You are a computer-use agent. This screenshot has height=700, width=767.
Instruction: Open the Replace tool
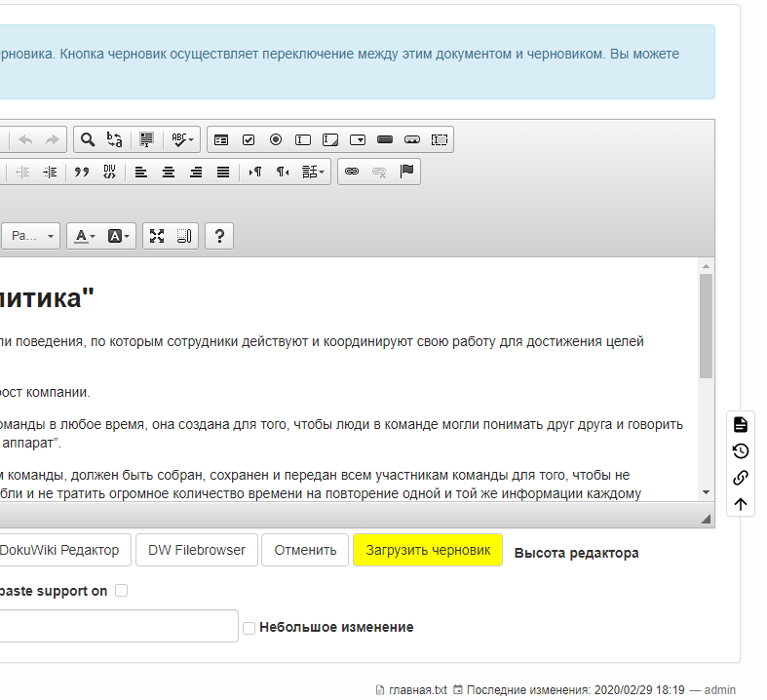point(115,139)
